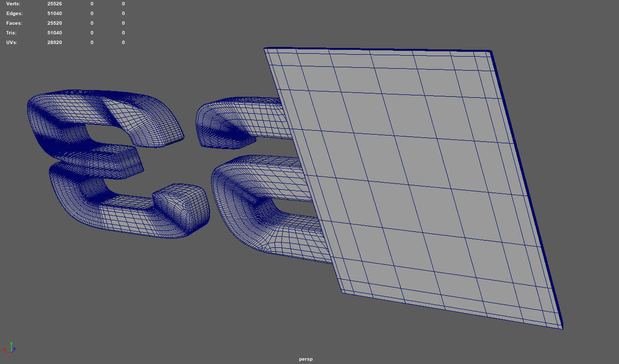Click the vertex count value 25526

tap(54, 4)
